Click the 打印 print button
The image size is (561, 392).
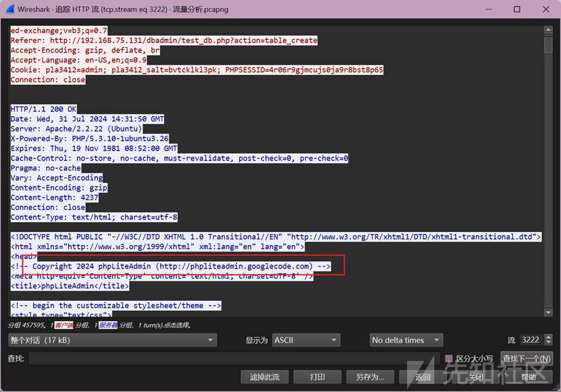click(x=317, y=377)
